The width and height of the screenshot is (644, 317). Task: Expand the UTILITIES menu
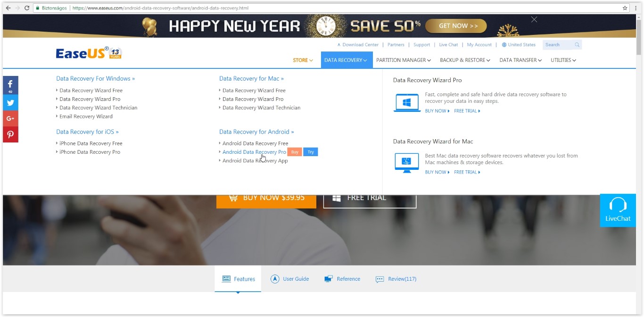563,60
